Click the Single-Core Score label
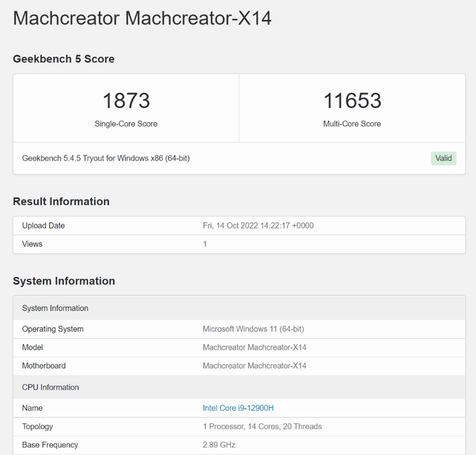Viewport: 476px width, 455px height. [126, 124]
